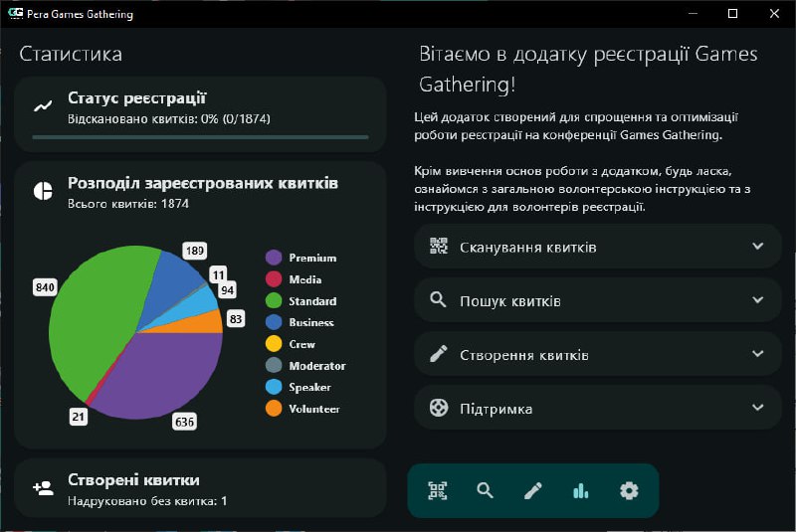Toggle Moderator gray legend swatch
The image size is (796, 532).
click(x=274, y=365)
